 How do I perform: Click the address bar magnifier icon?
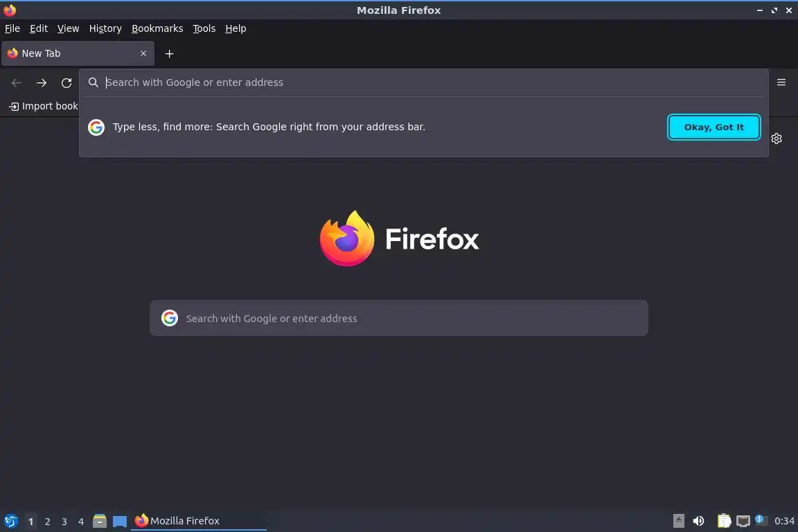[93, 82]
